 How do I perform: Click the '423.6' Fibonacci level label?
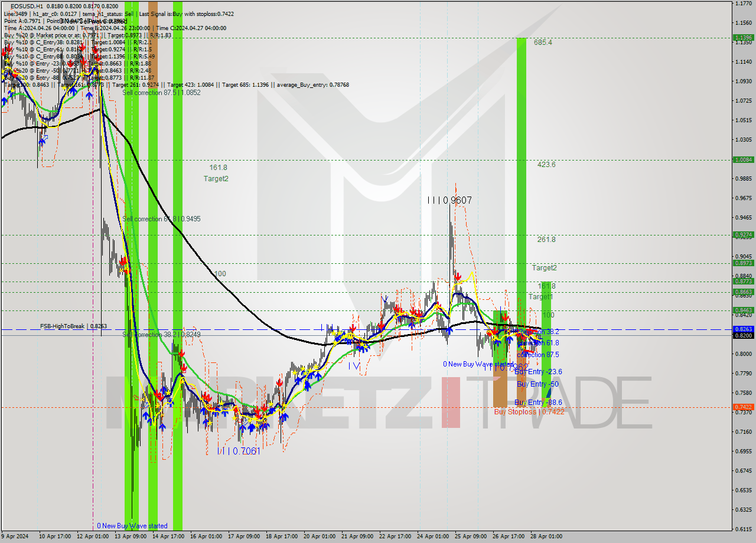pos(546,165)
